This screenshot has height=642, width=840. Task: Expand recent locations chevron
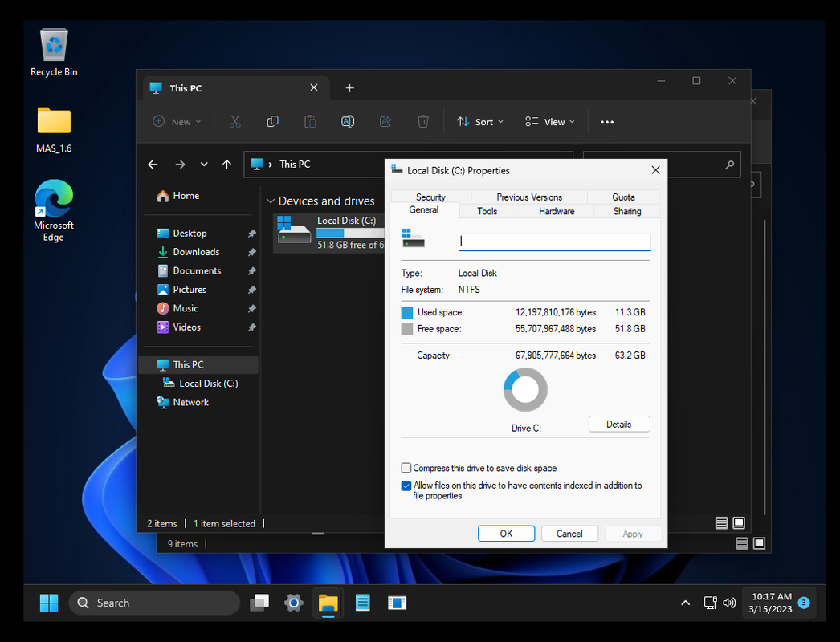pos(203,165)
